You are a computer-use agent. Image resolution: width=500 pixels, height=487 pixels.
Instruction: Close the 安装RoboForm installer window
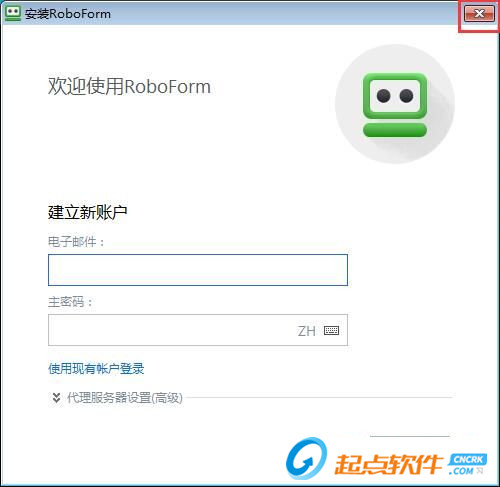point(479,14)
